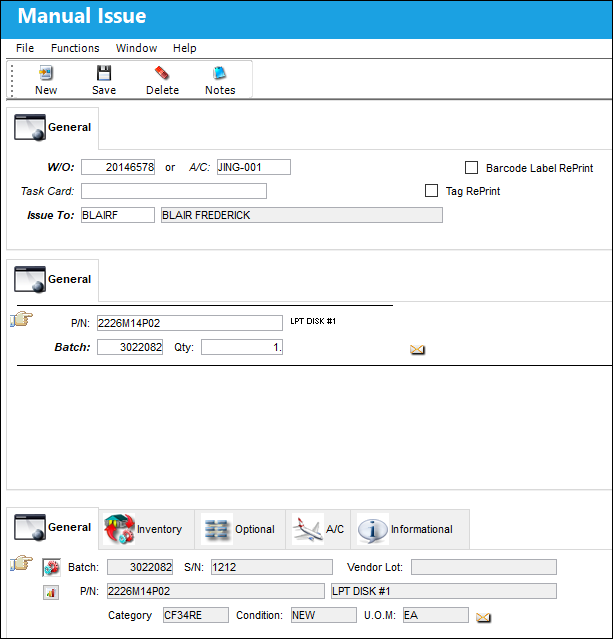Viewport: 613px width, 639px height.
Task: Switch to the A/C airplane tab
Action: pyautogui.click(x=318, y=529)
